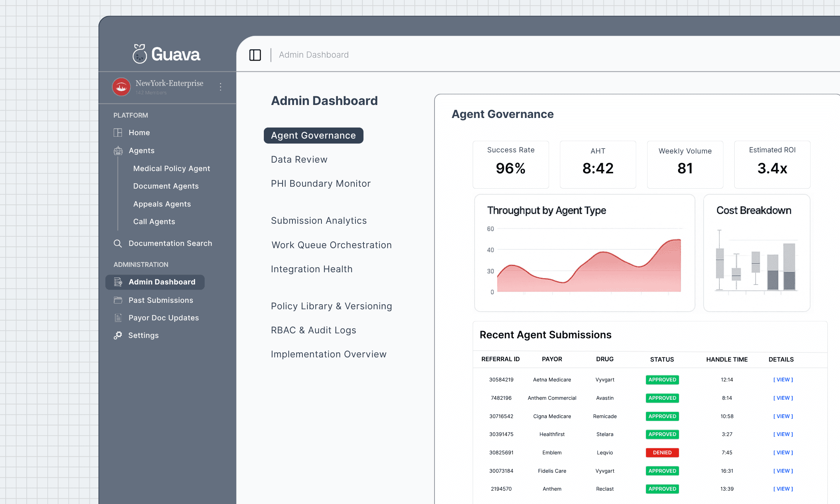This screenshot has height=504, width=840.
Task: Click the Success Rate 96% card
Action: tap(510, 165)
